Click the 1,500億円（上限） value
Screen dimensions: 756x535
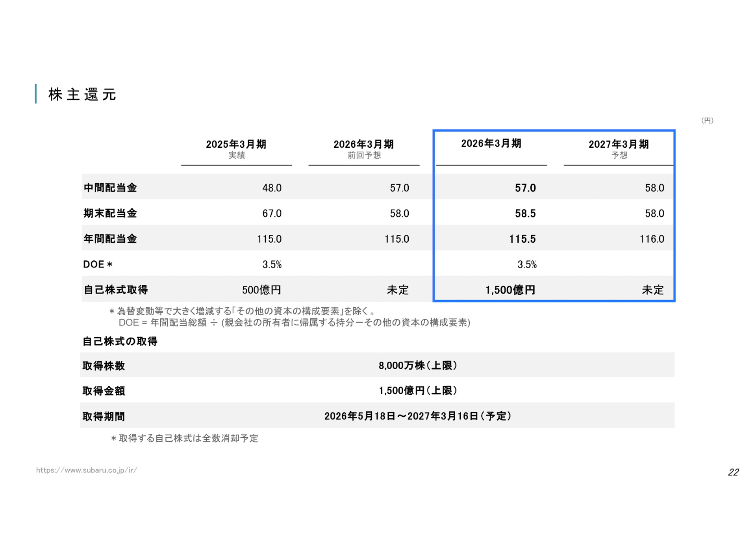pos(418,390)
